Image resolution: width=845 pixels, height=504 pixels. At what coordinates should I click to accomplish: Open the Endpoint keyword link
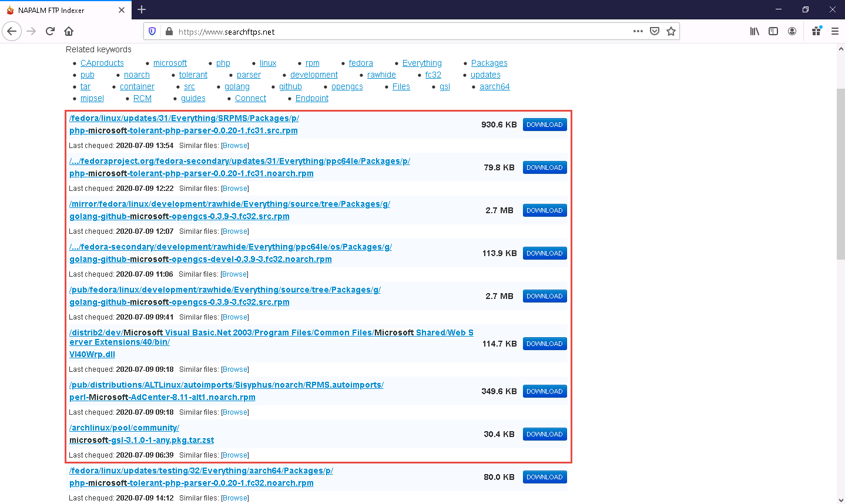(312, 98)
